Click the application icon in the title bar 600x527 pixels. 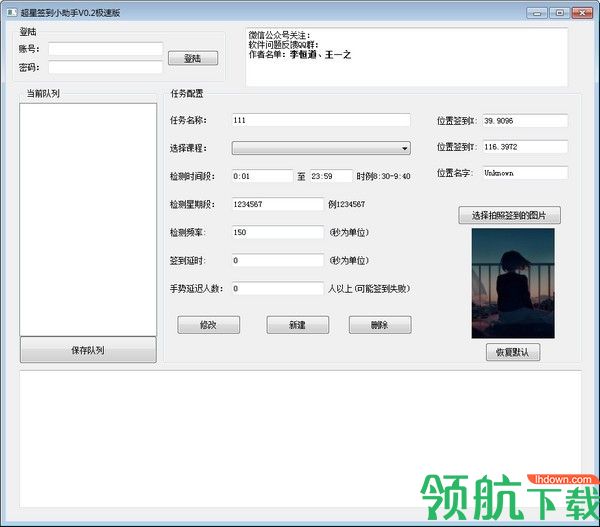[x=11, y=12]
